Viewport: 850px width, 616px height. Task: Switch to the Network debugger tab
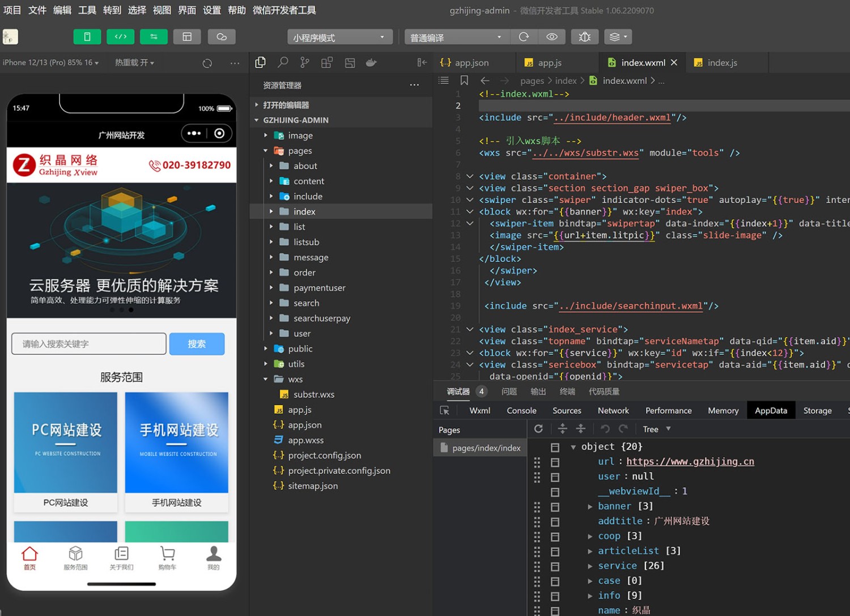(x=613, y=411)
